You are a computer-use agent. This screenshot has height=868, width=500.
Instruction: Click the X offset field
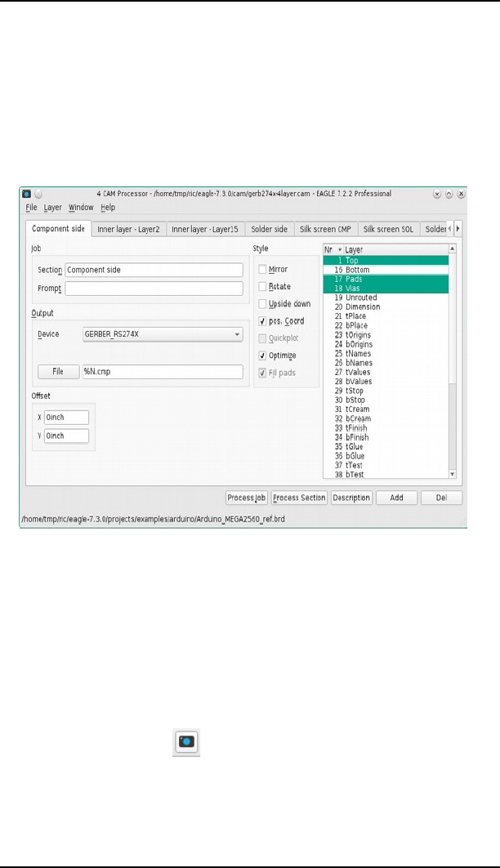point(66,418)
